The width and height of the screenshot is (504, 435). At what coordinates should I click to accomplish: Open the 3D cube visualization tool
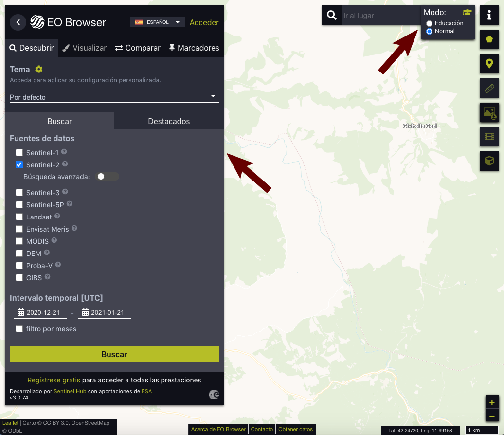(489, 161)
